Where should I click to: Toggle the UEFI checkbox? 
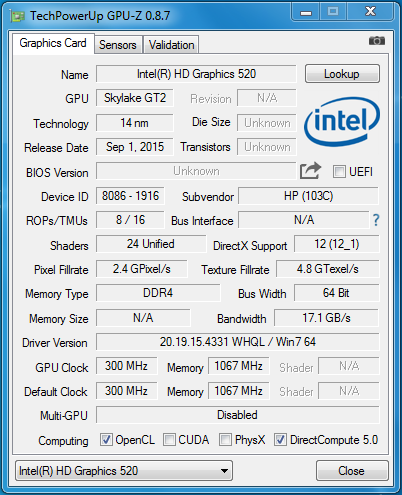click(339, 172)
